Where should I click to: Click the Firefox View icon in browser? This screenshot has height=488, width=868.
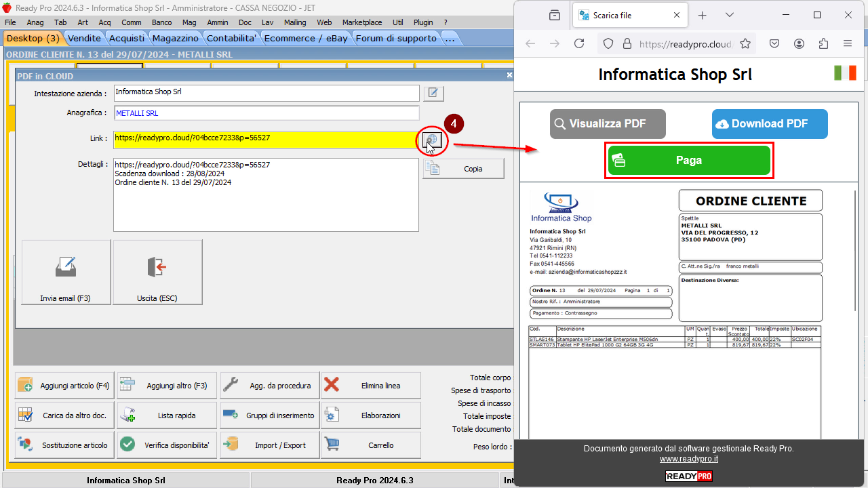pos(555,15)
